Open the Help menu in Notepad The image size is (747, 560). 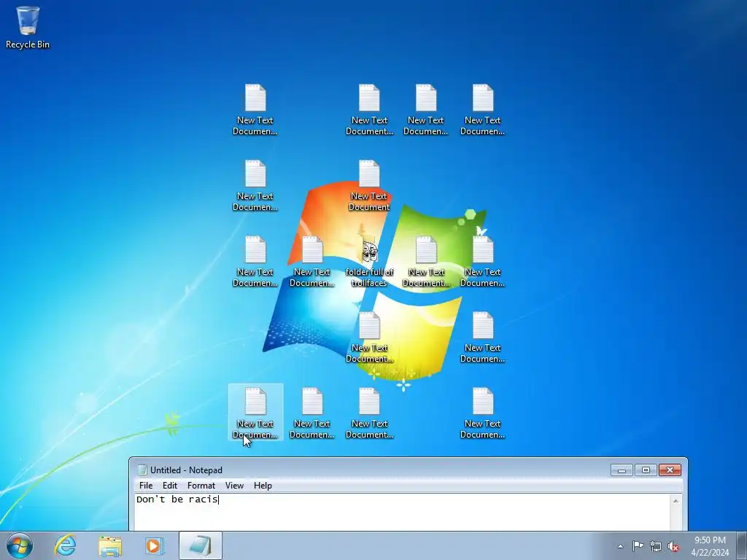point(263,485)
